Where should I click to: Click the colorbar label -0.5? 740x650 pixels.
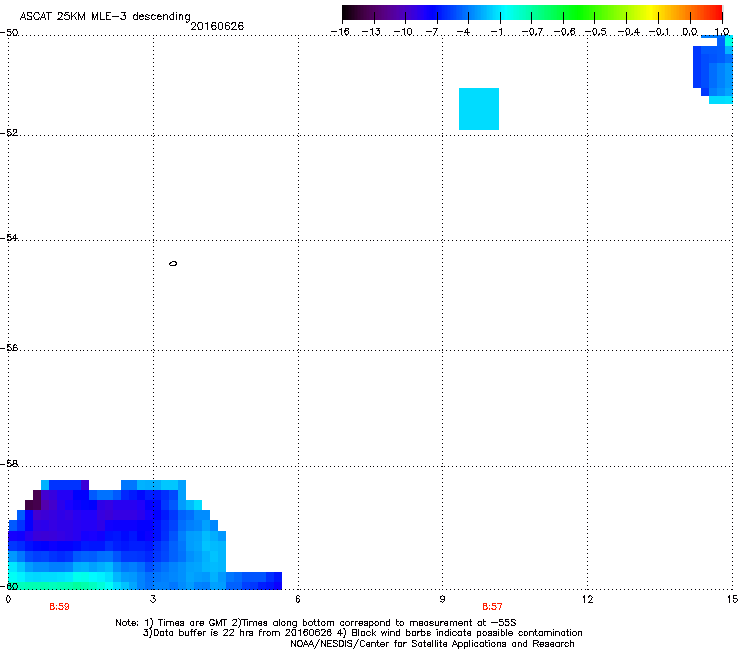(x=596, y=32)
